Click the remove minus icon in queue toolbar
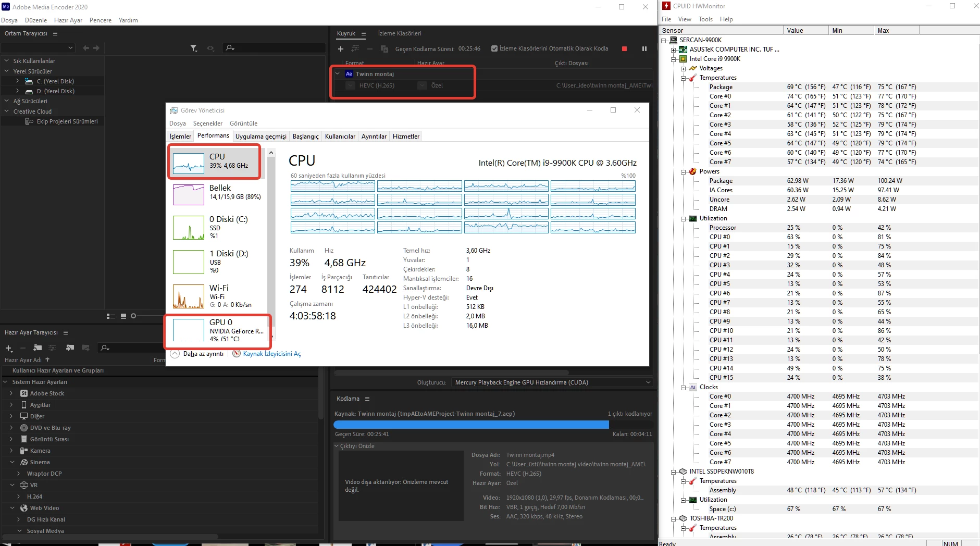Viewport: 980px width, 546px height. click(x=370, y=49)
